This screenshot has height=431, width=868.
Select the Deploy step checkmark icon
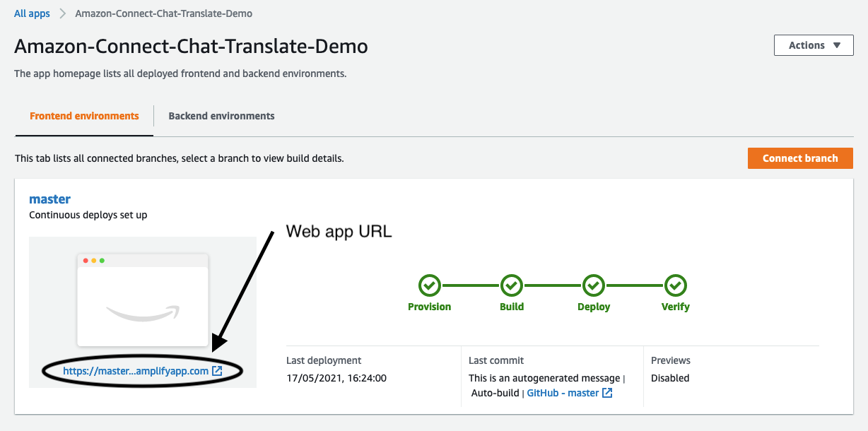tap(594, 285)
